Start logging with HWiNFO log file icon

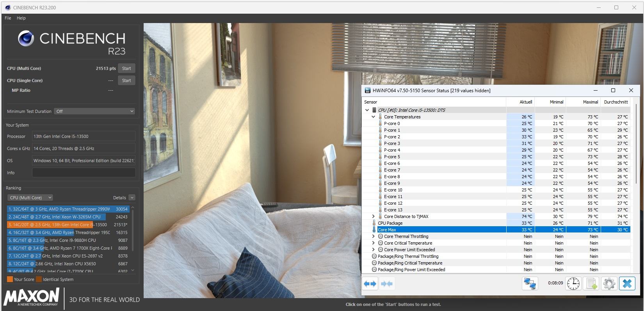click(x=591, y=283)
